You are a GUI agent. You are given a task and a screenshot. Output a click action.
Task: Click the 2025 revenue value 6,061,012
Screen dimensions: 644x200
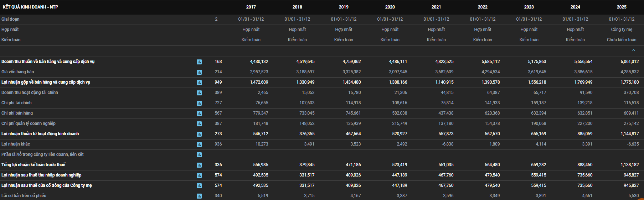(629, 62)
